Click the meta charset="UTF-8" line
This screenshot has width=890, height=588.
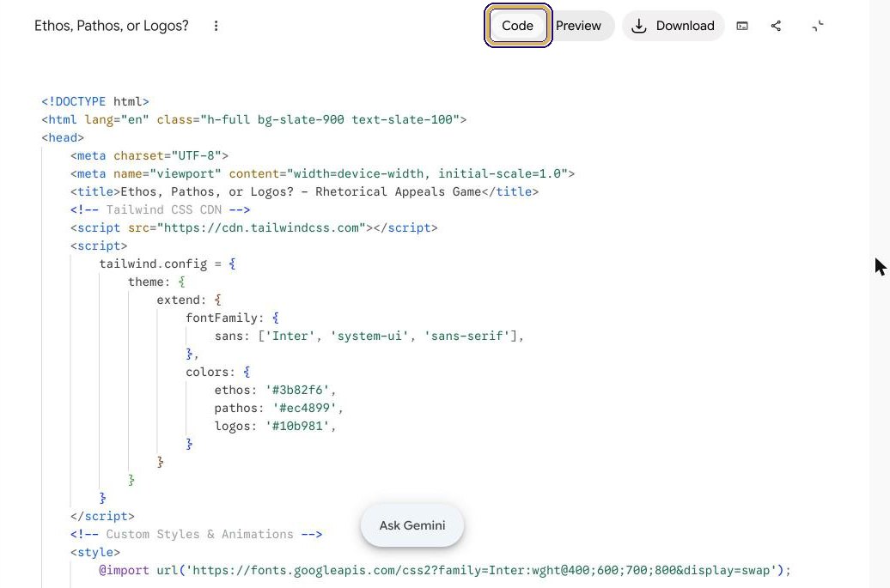tap(149, 155)
